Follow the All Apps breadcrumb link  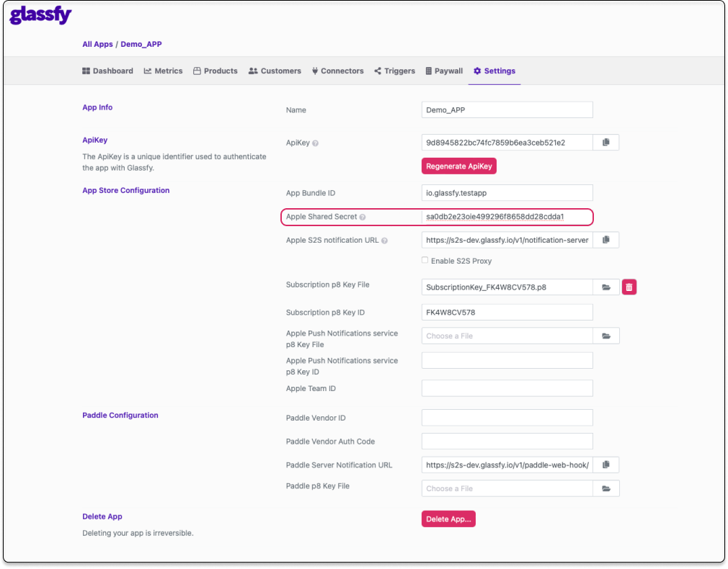tap(97, 44)
